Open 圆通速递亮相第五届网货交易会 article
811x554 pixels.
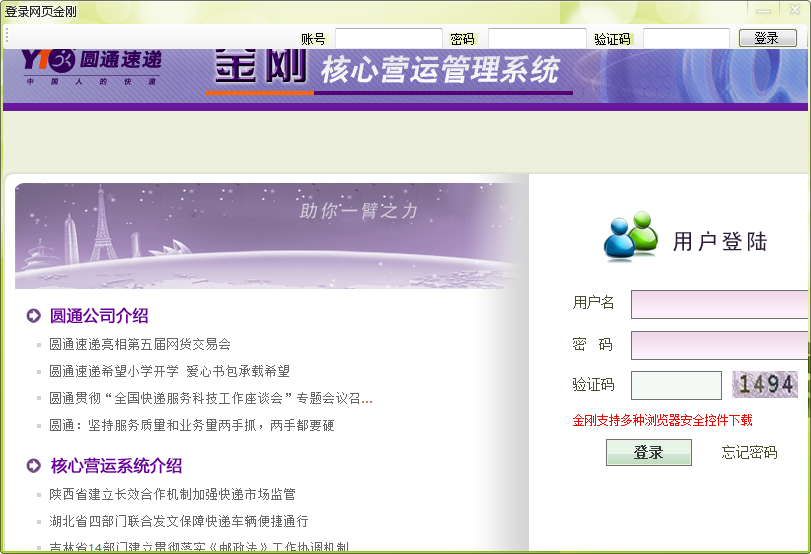pyautogui.click(x=140, y=345)
